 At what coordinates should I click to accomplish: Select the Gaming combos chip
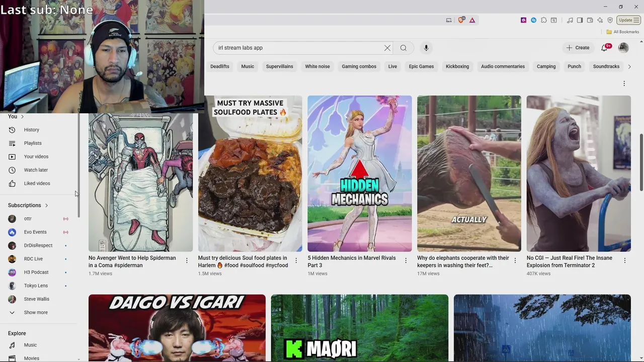[359, 66]
